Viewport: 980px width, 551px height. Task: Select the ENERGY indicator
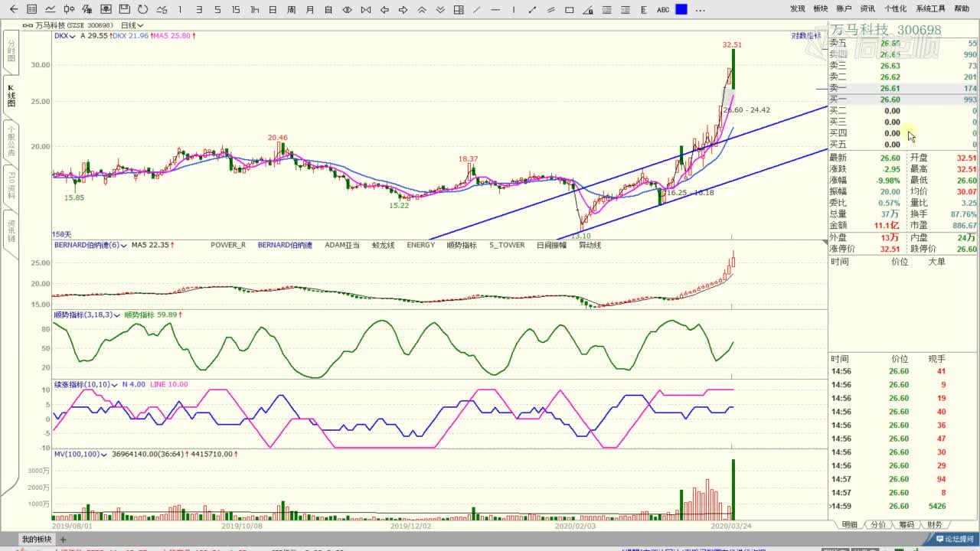click(420, 245)
